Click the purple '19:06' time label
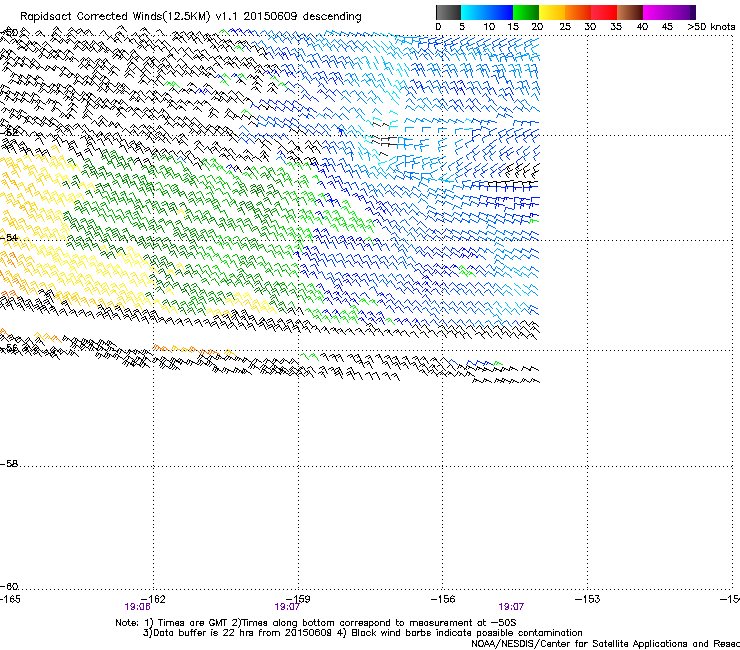 pyautogui.click(x=137, y=607)
